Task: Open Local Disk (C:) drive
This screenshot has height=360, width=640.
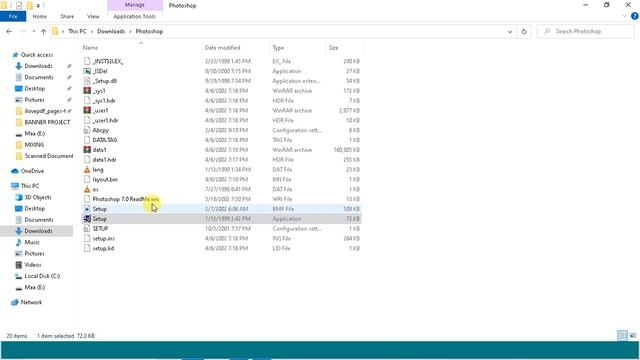Action: pos(42,276)
